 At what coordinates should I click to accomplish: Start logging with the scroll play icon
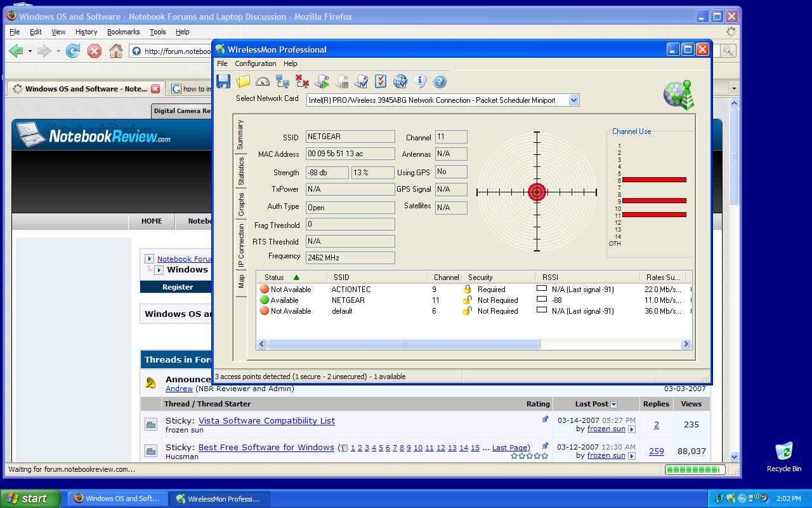pos(322,81)
